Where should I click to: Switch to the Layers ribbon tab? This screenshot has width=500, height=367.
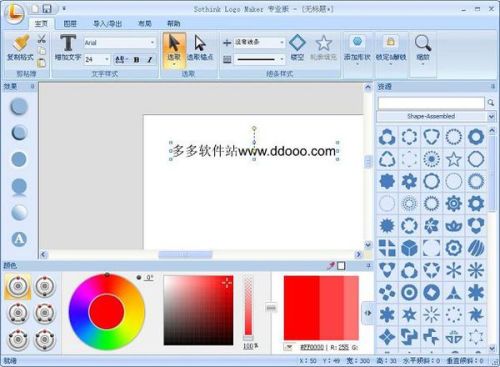[x=70, y=23]
